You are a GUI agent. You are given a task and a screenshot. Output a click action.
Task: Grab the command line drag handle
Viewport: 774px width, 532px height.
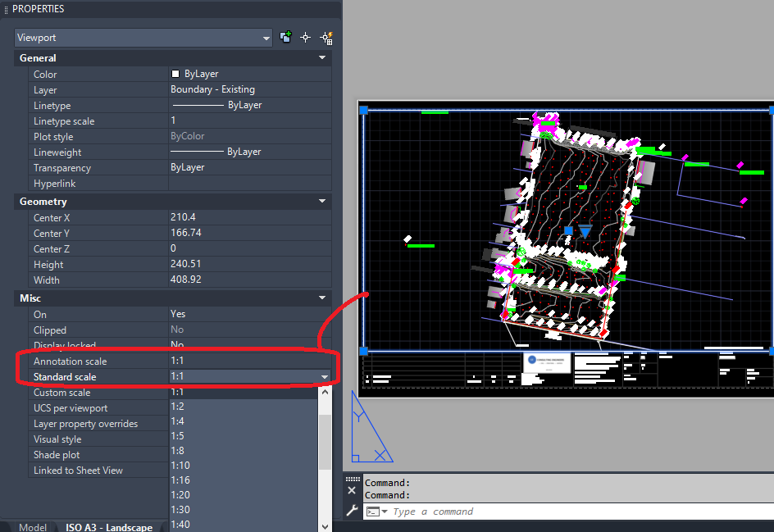(353, 479)
